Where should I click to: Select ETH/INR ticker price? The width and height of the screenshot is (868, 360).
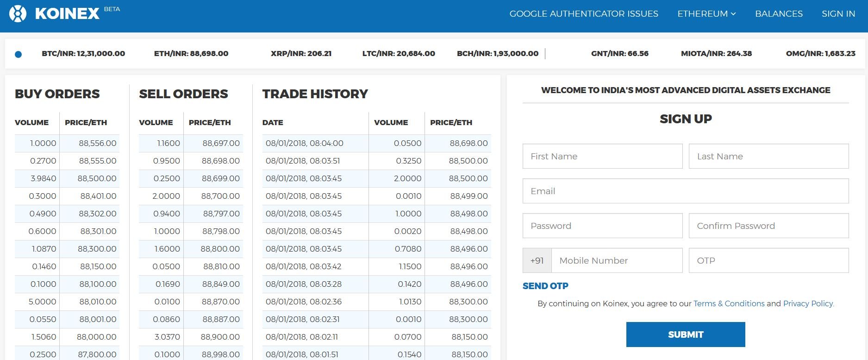click(191, 53)
